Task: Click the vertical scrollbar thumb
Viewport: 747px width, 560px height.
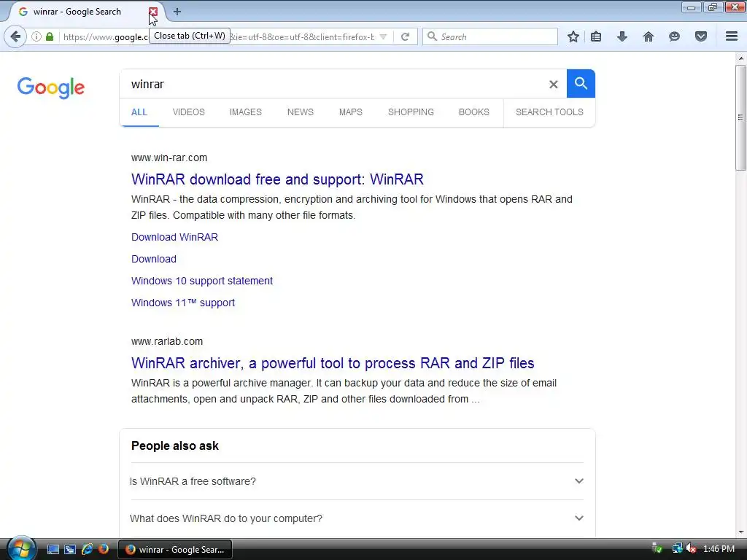Action: coord(740,117)
